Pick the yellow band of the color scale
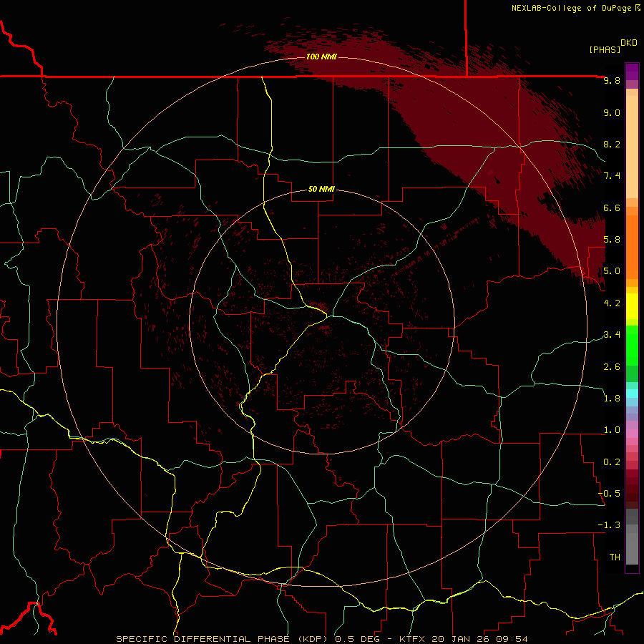 [x=632, y=306]
